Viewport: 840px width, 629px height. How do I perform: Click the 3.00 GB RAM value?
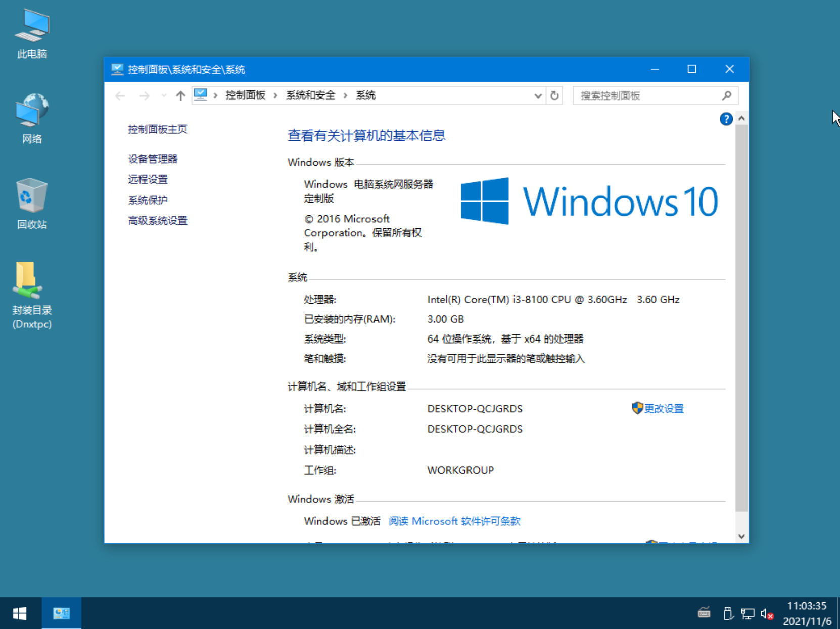coord(445,319)
